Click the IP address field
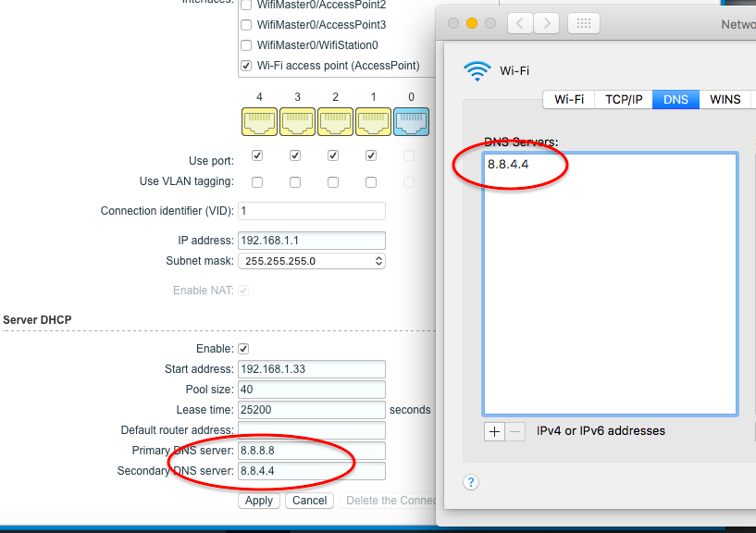Screen dimensions: 756x533 tap(312, 241)
